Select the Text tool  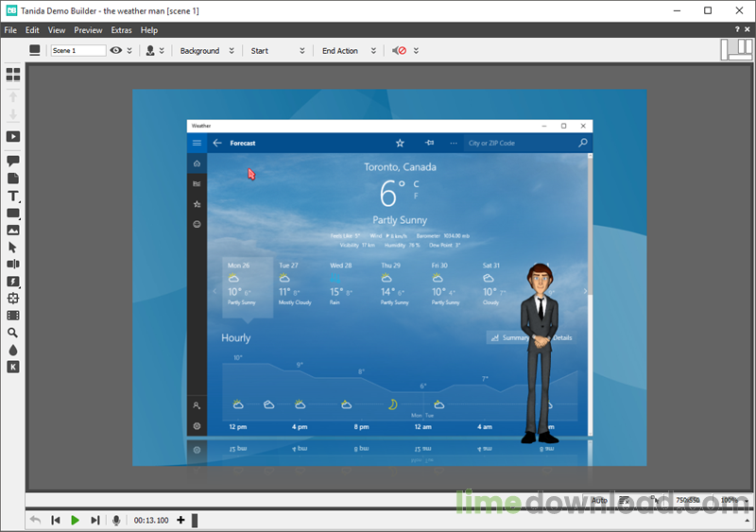(13, 196)
